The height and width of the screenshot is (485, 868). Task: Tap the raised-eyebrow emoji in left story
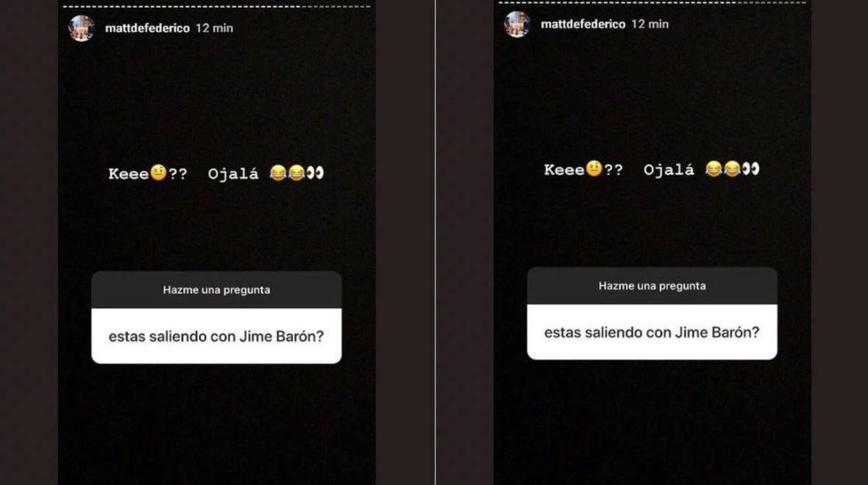point(159,173)
